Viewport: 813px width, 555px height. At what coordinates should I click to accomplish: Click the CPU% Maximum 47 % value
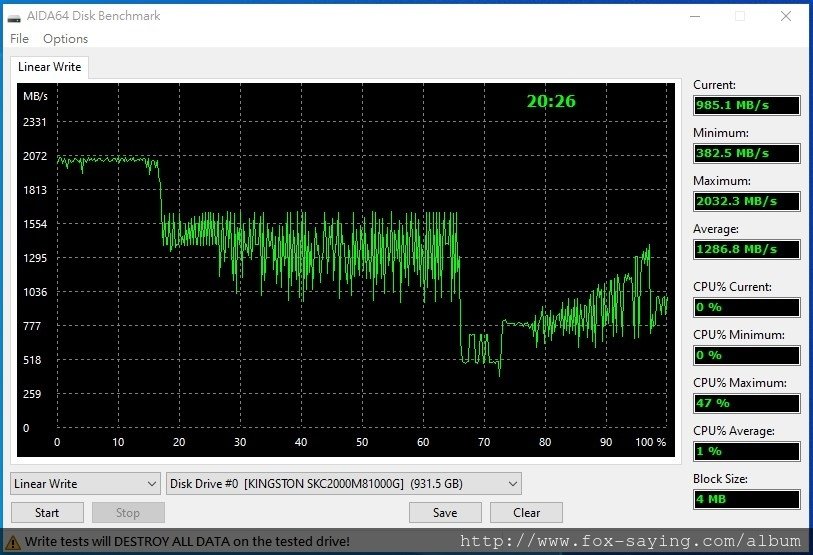coord(747,403)
